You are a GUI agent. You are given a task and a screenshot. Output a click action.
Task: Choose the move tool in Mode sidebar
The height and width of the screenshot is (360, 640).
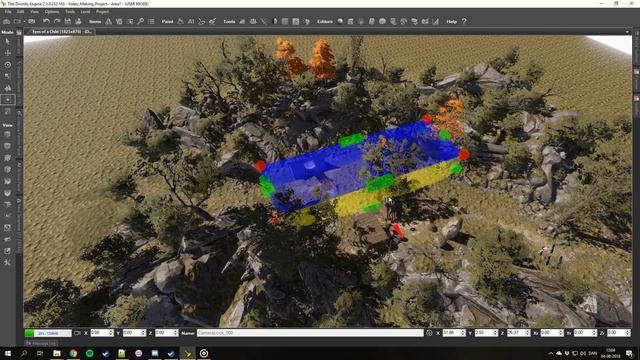(7, 53)
